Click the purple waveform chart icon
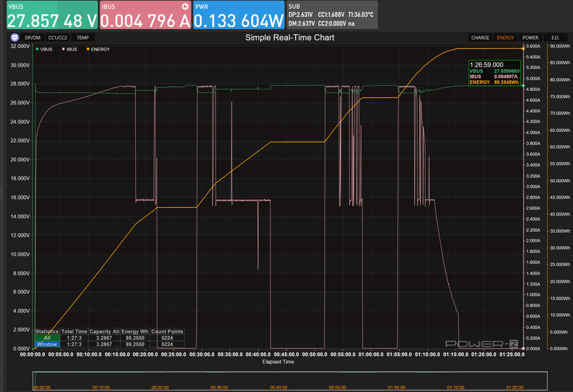The width and height of the screenshot is (573, 392). (15, 38)
